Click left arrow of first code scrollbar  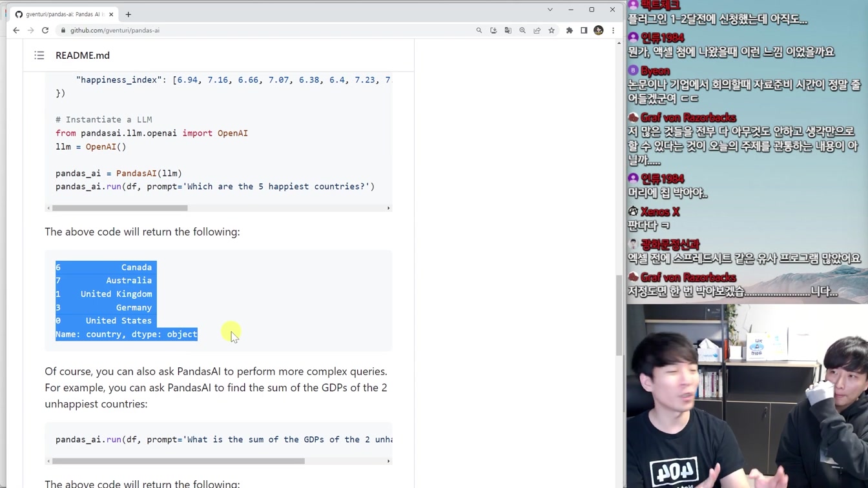click(x=48, y=208)
